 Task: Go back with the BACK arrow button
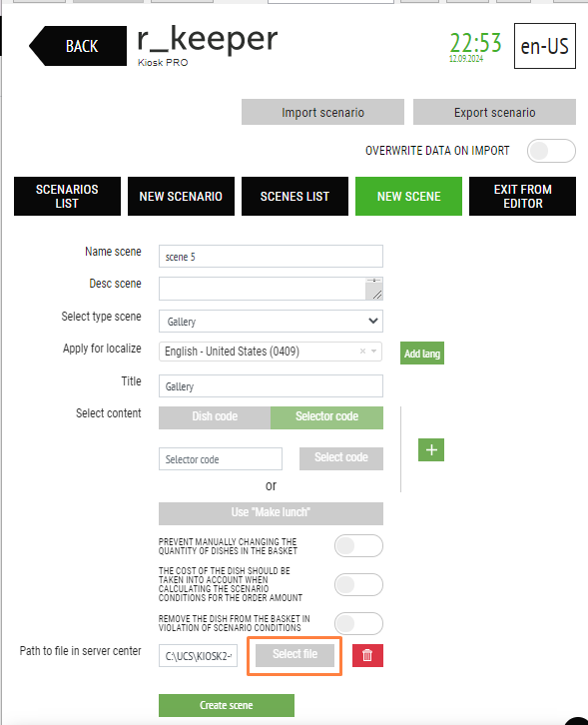pos(78,46)
